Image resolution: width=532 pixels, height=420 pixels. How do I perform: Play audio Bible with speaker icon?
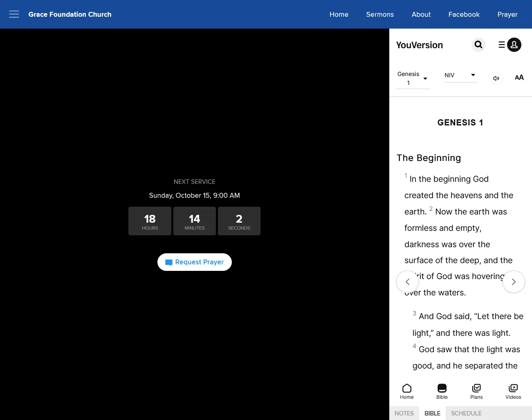[x=496, y=78]
